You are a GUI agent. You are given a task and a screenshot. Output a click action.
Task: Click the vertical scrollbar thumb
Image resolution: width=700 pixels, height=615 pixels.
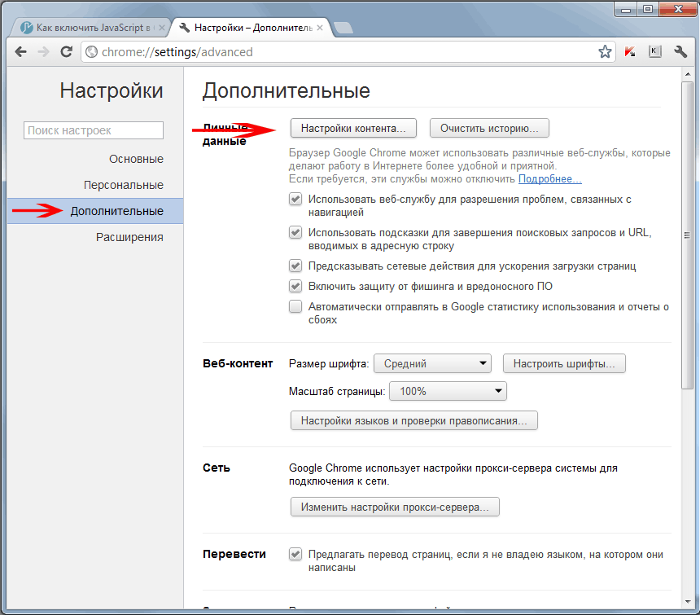pyautogui.click(x=688, y=235)
